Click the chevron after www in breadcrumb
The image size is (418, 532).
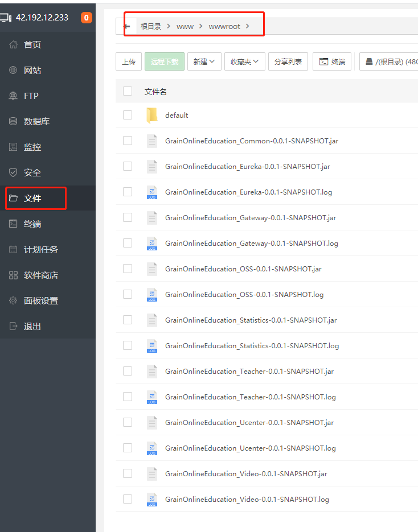pyautogui.click(x=200, y=26)
